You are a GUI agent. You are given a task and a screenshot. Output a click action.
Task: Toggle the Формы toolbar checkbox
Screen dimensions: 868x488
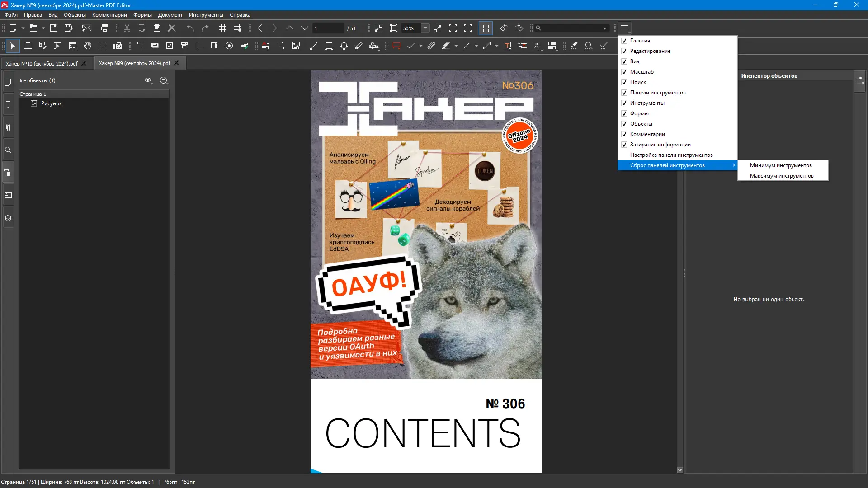coord(624,113)
